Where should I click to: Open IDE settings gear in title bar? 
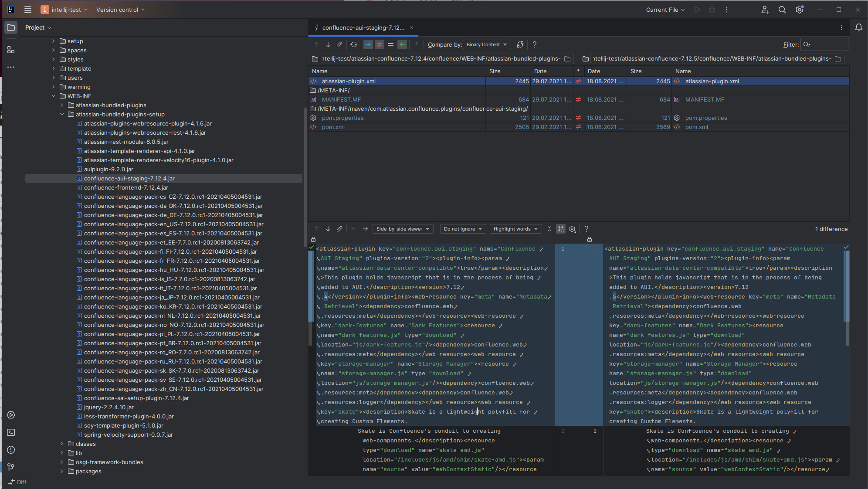coord(800,10)
